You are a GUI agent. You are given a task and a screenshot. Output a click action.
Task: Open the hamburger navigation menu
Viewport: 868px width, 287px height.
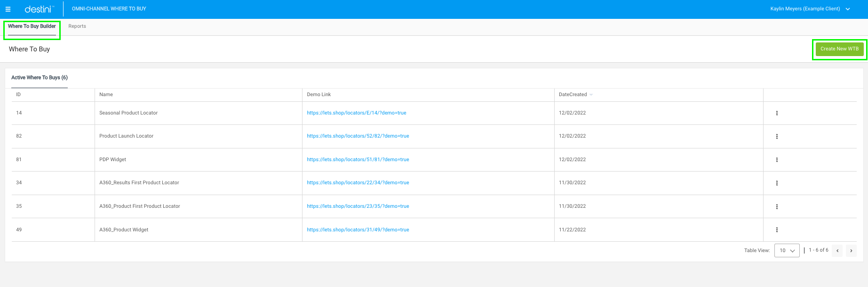pyautogui.click(x=8, y=9)
